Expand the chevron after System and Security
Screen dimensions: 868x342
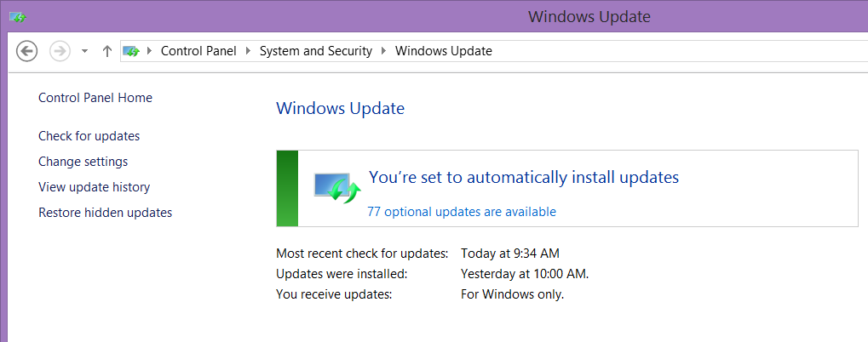point(384,51)
